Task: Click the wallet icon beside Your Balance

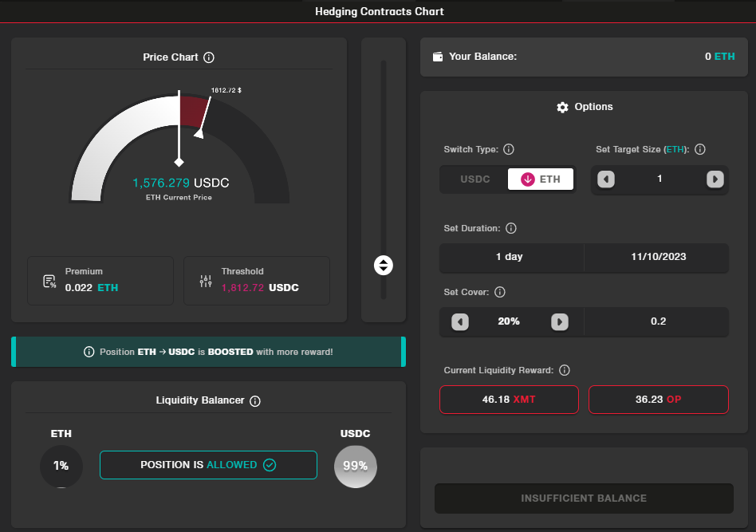Action: tap(438, 57)
